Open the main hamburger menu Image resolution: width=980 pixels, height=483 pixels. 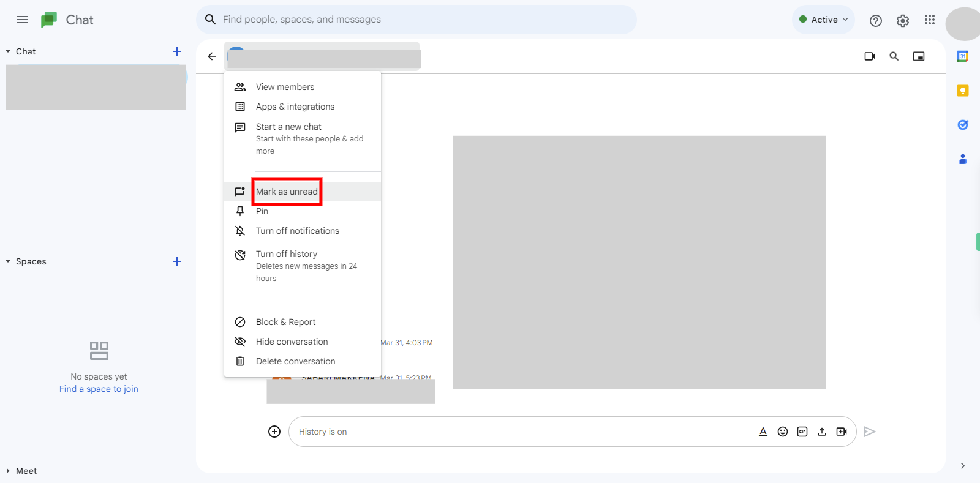[22, 20]
